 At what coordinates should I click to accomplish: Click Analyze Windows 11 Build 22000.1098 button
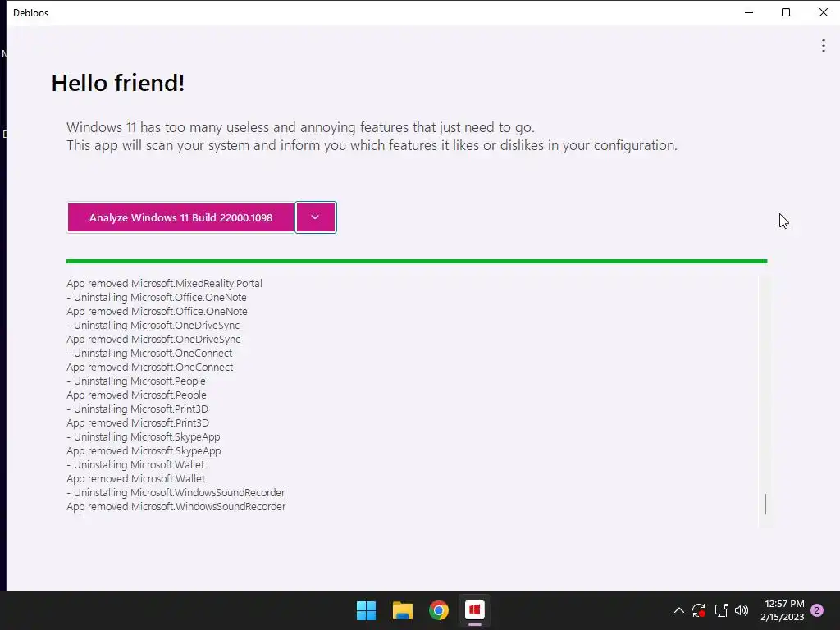[180, 217]
